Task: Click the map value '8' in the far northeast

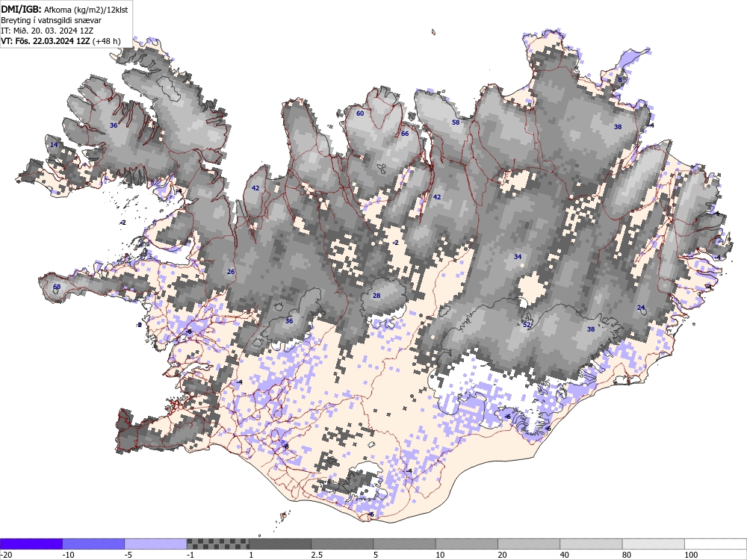Action: click(620, 80)
